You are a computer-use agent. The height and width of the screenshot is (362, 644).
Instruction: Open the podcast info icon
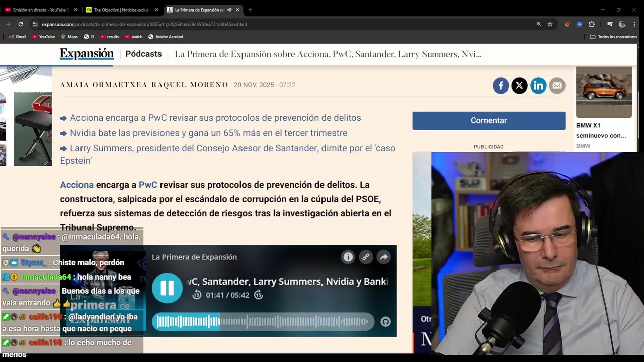348,257
